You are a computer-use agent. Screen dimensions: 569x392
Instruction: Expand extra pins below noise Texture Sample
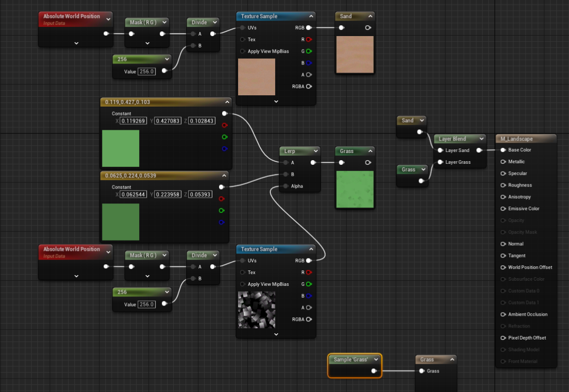pos(276,334)
